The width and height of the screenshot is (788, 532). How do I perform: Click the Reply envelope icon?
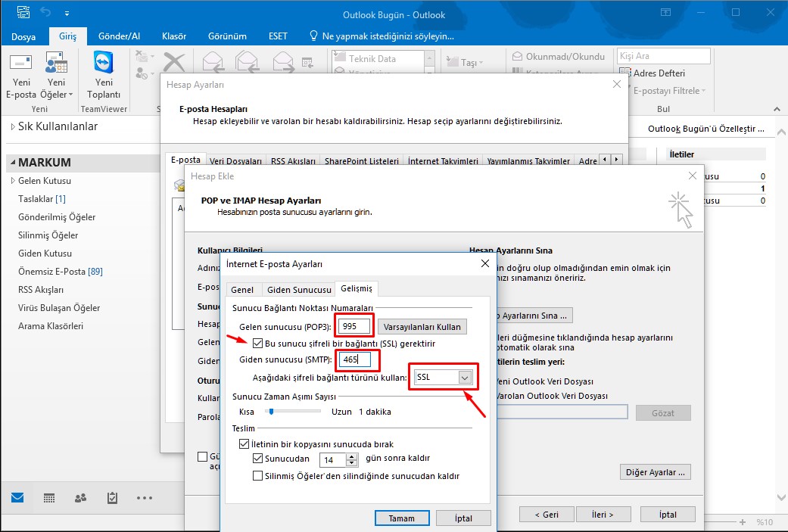pos(213,62)
